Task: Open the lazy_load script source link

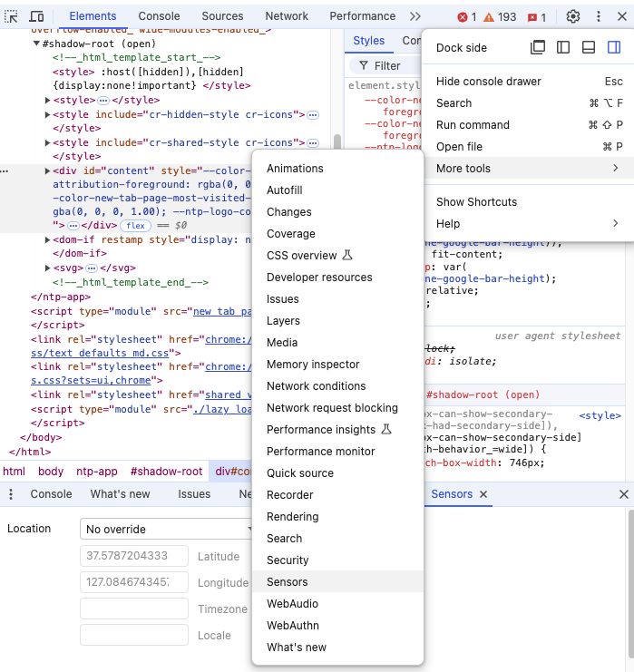Action: click(x=222, y=409)
